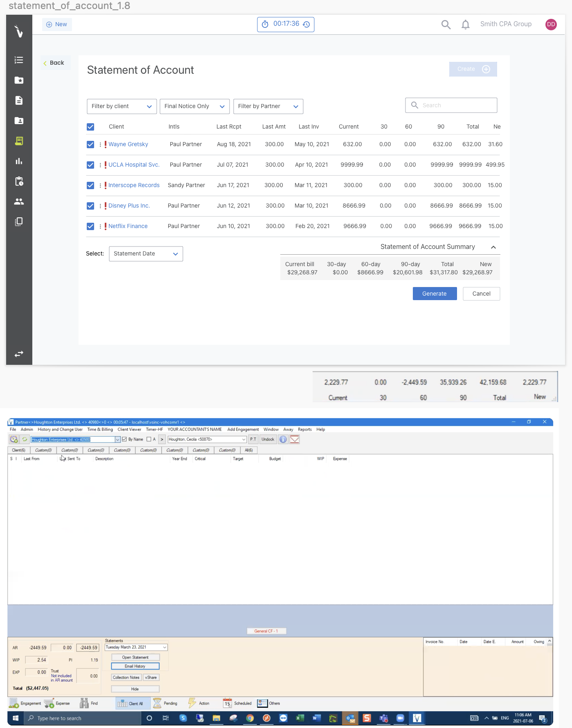
Task: Open the bar chart reports sidebar icon
Action: [19, 161]
